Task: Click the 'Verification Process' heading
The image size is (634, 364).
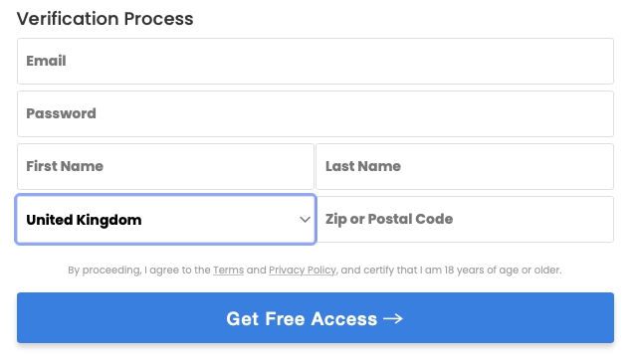Action: 106,19
